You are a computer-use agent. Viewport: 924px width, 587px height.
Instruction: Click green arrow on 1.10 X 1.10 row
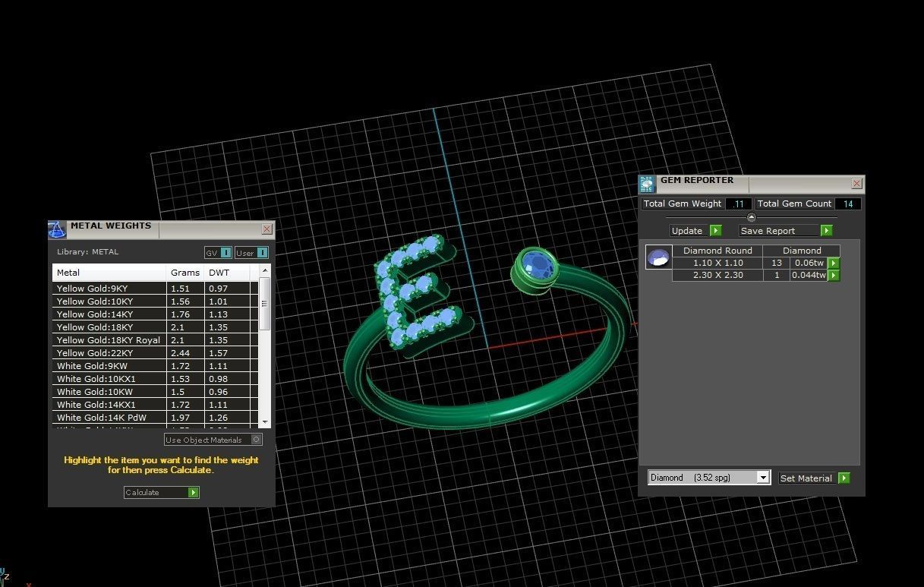coord(834,263)
